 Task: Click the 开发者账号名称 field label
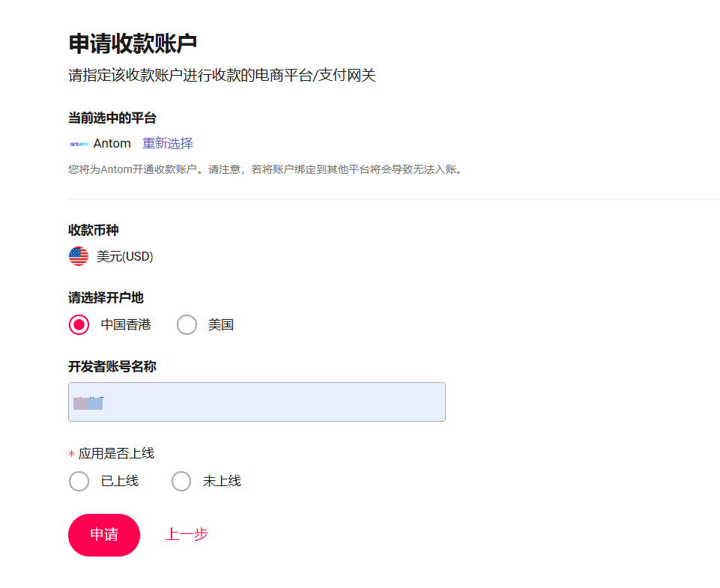(x=112, y=366)
